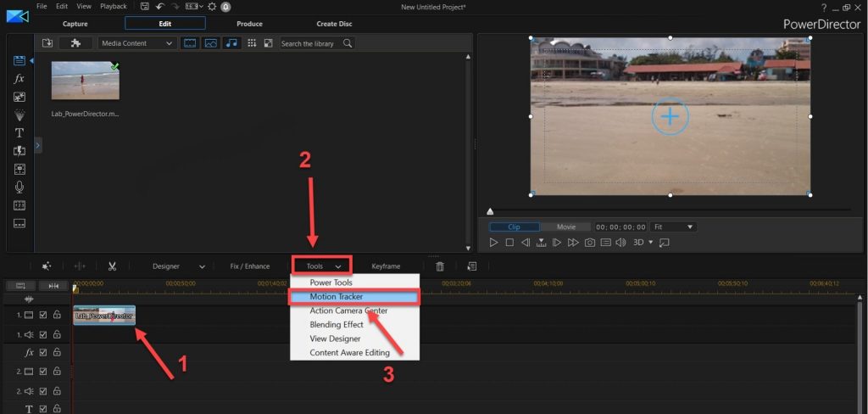868x414 pixels.
Task: Uncheck video track 2 enable checkbox
Action: (x=43, y=372)
